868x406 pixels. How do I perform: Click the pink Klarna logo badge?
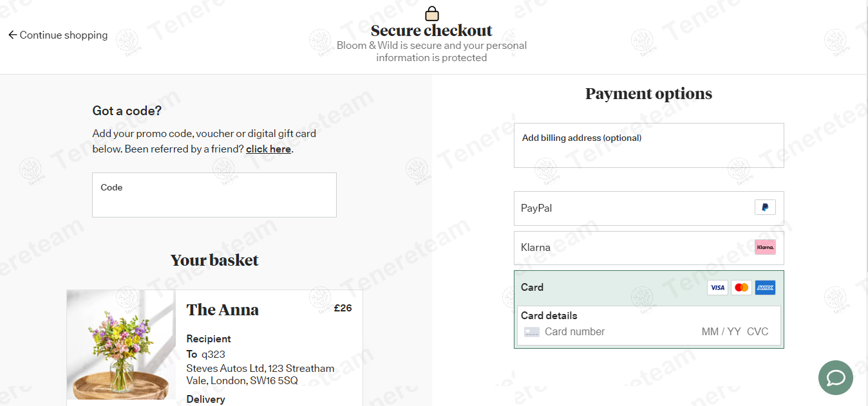[x=765, y=247]
